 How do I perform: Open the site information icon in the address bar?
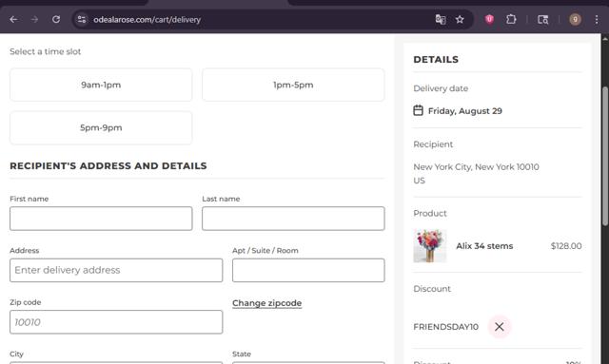point(82,19)
